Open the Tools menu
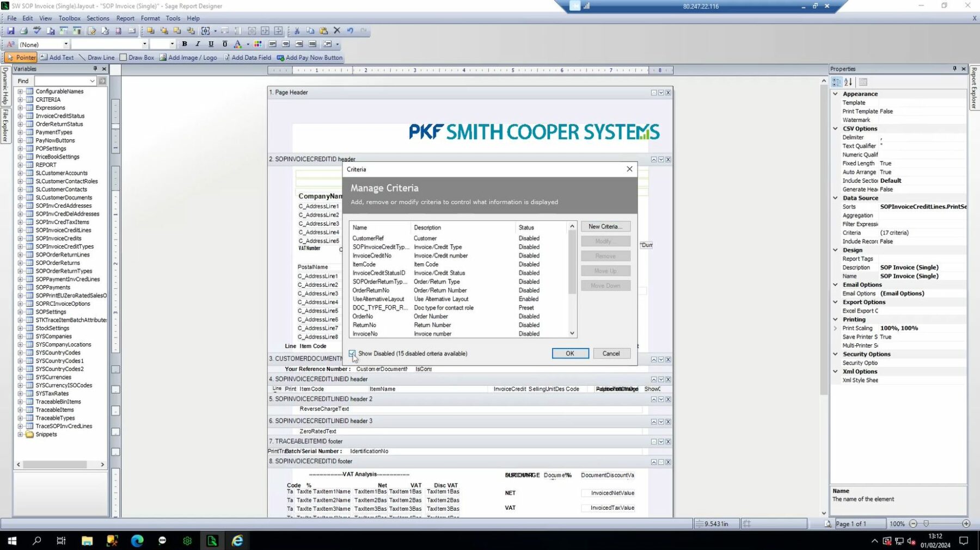 click(173, 18)
